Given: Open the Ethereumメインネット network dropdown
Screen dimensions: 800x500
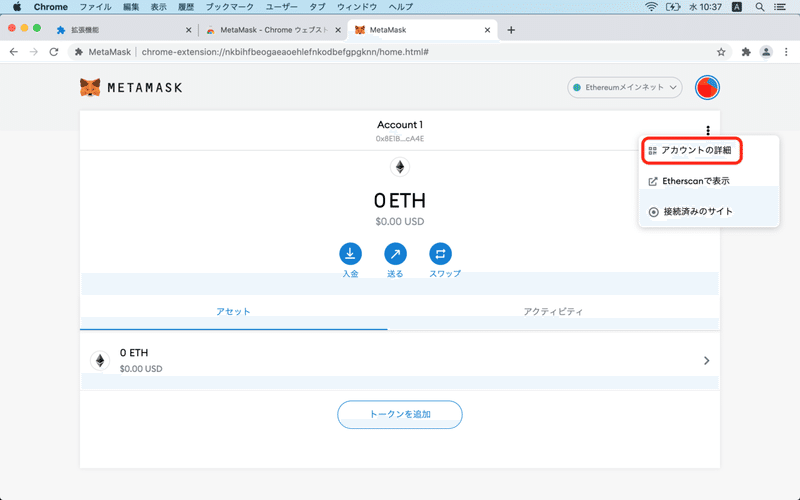Looking at the screenshot, I should tap(624, 88).
